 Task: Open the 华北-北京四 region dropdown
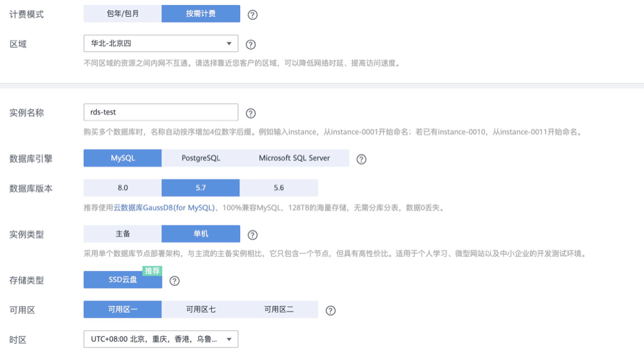pyautogui.click(x=160, y=44)
